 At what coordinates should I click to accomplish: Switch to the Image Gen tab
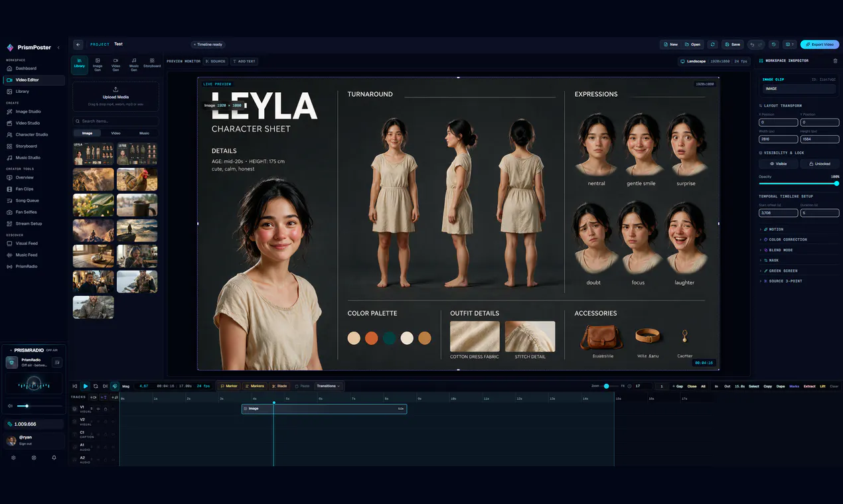[98, 64]
